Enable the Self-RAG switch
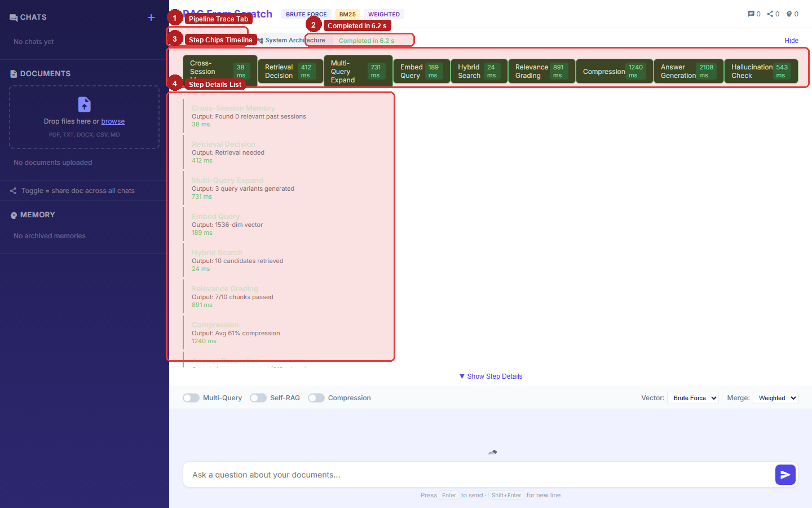 [258, 398]
